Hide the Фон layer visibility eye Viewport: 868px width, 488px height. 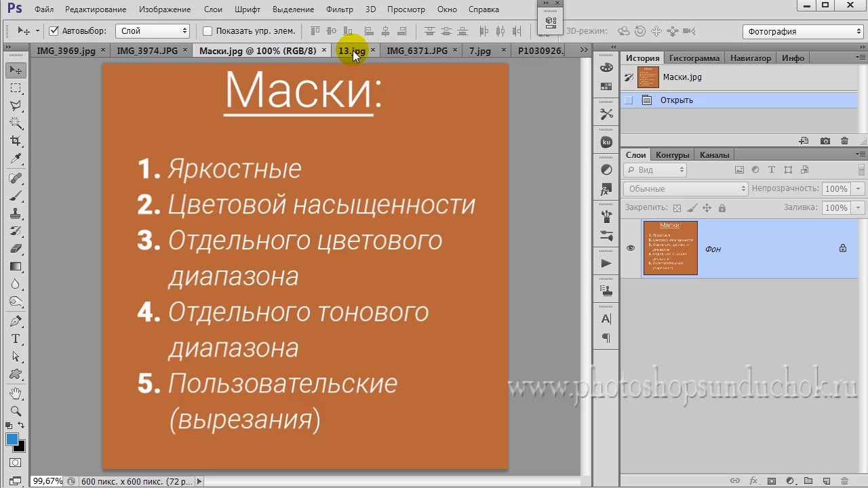point(631,248)
